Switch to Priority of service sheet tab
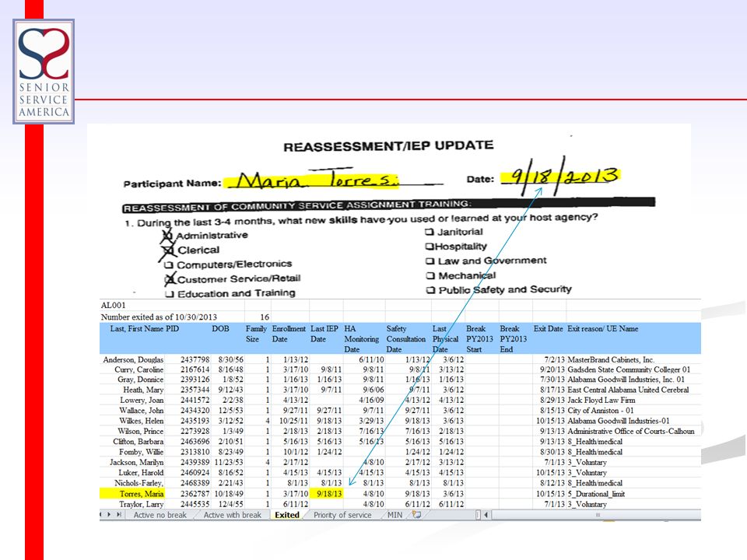Viewport: 747px width, 560px height. (x=342, y=515)
